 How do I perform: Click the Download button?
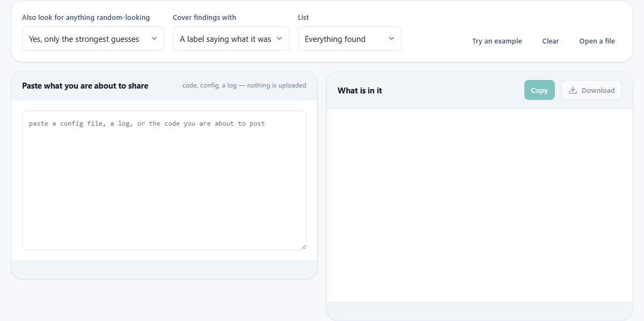point(591,90)
